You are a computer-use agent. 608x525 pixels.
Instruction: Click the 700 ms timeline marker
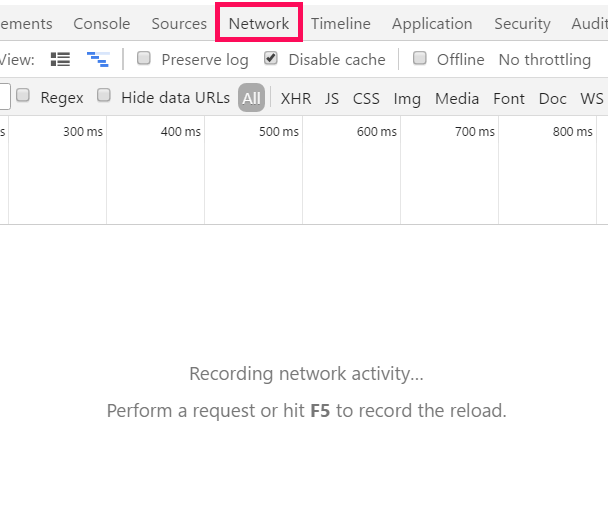[x=475, y=132]
